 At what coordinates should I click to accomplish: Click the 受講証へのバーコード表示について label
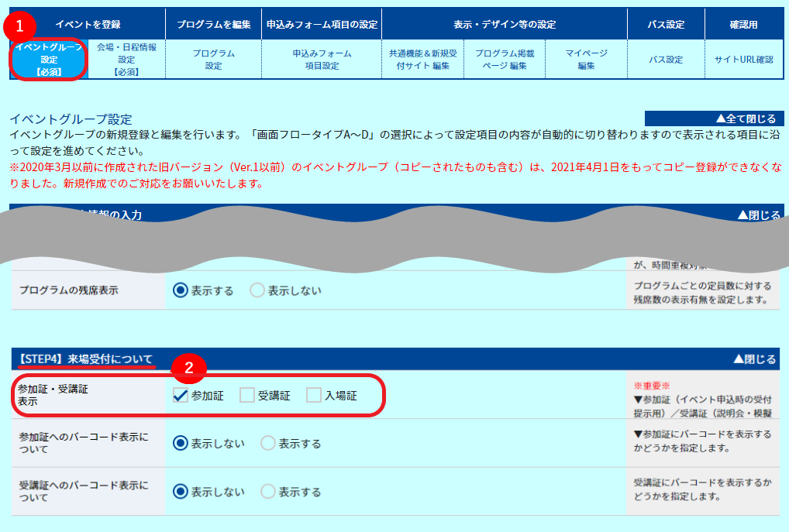point(84,491)
